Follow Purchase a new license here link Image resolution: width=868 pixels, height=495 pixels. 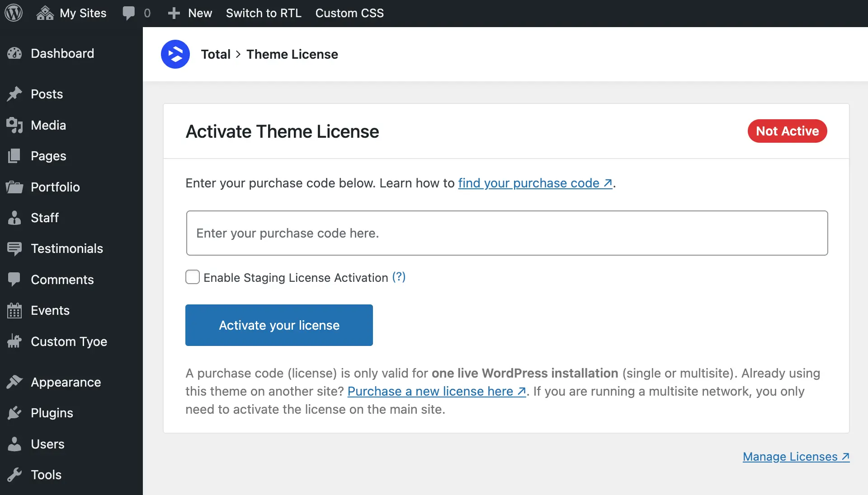coord(436,391)
